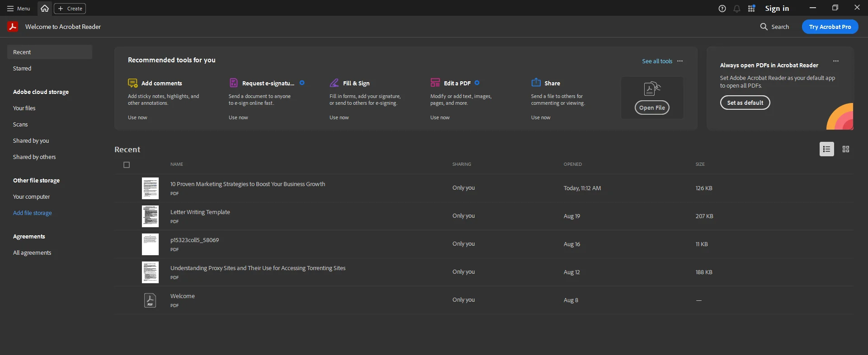Select Starred in the sidebar
This screenshot has height=355, width=868.
pyautogui.click(x=22, y=68)
